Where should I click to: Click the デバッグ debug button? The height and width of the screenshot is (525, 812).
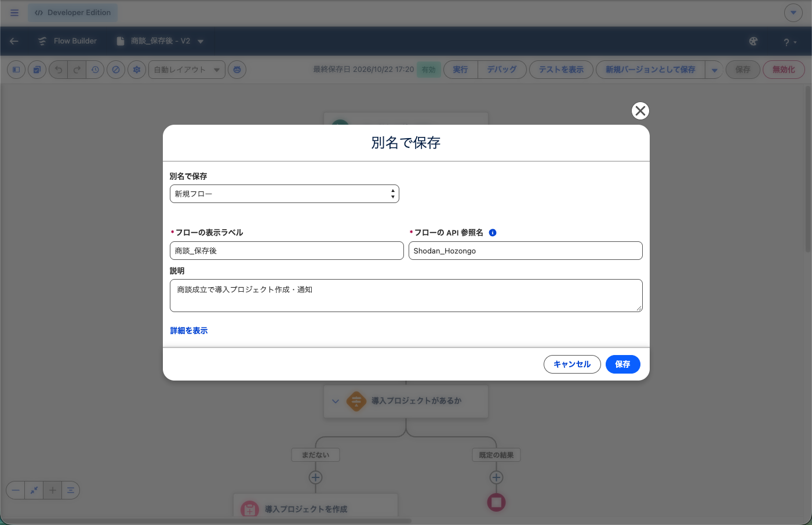tap(502, 70)
